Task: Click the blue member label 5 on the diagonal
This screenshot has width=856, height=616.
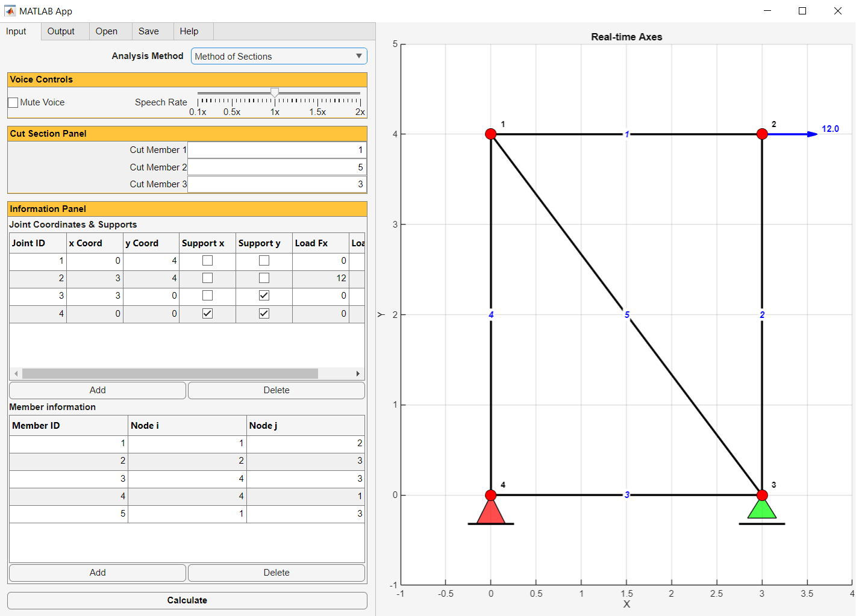Action: point(627,314)
